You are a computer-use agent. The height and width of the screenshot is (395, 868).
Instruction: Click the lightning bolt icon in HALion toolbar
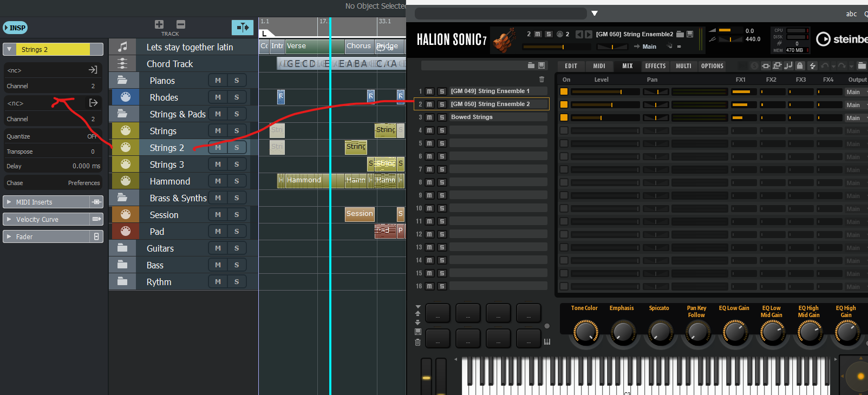(812, 66)
